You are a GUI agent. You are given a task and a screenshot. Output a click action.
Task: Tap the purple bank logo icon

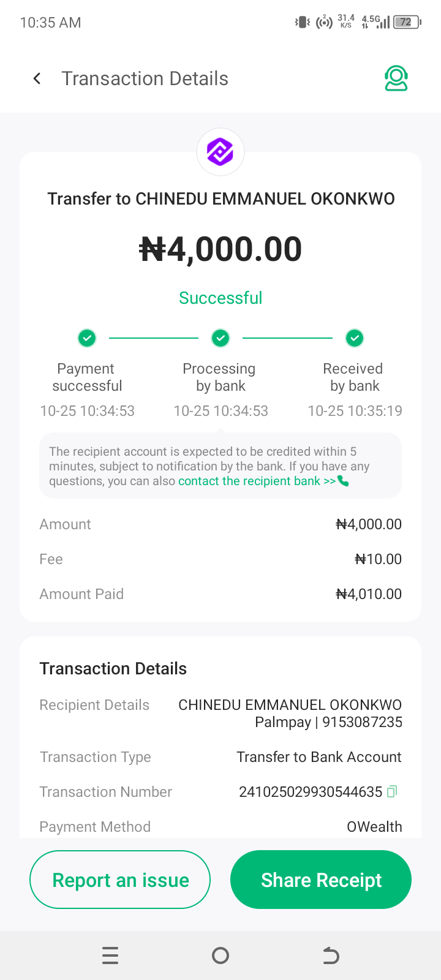pos(221,152)
